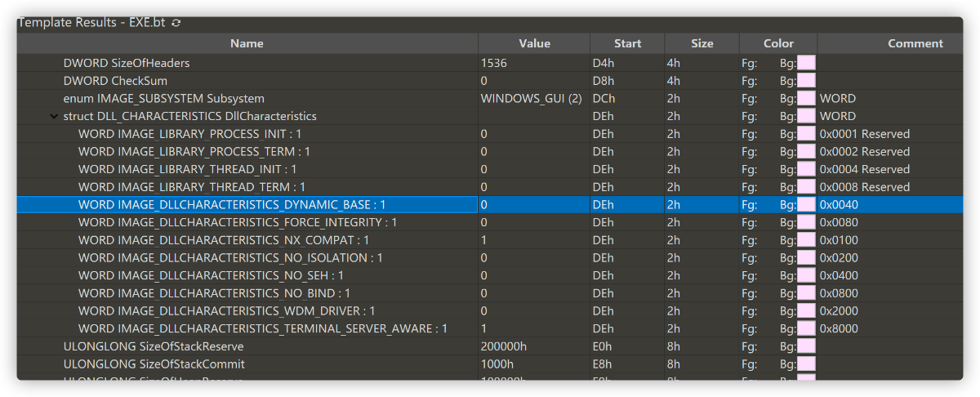
Task: Click the WINDOWS_GUI (2) subsystem value
Action: 531,99
